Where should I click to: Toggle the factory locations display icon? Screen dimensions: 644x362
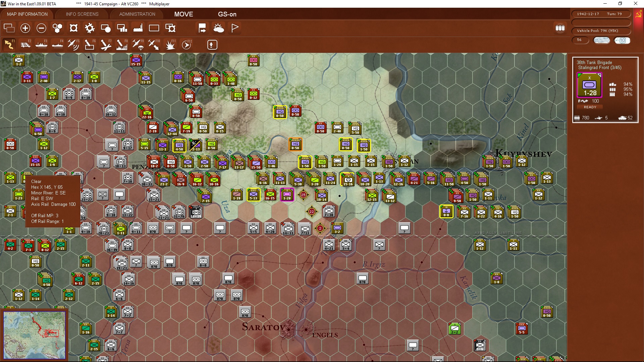(x=138, y=28)
